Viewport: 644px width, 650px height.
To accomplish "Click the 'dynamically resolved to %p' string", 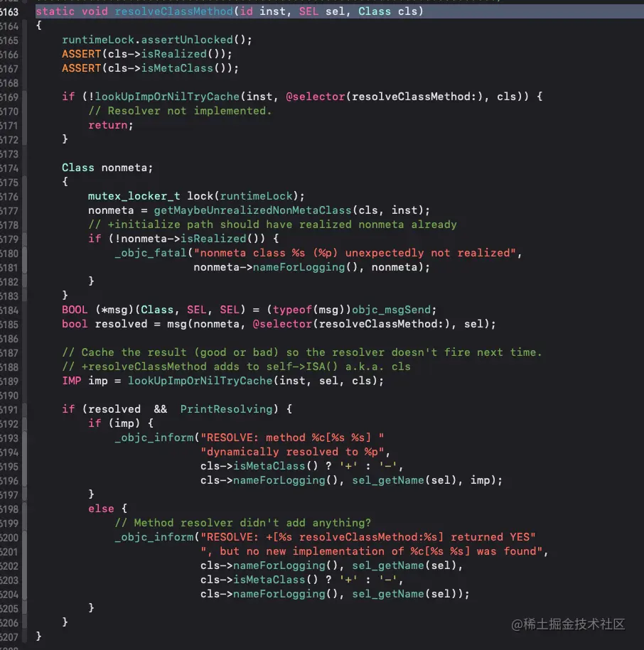I will pos(292,452).
